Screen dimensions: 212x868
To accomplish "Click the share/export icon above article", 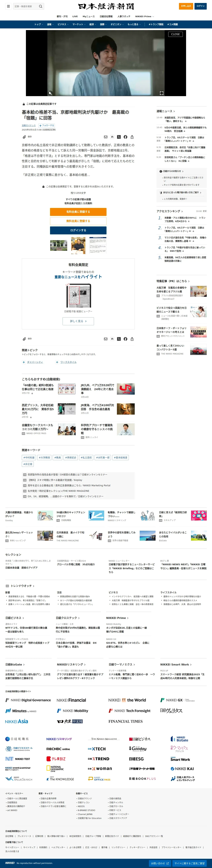I will (132, 137).
